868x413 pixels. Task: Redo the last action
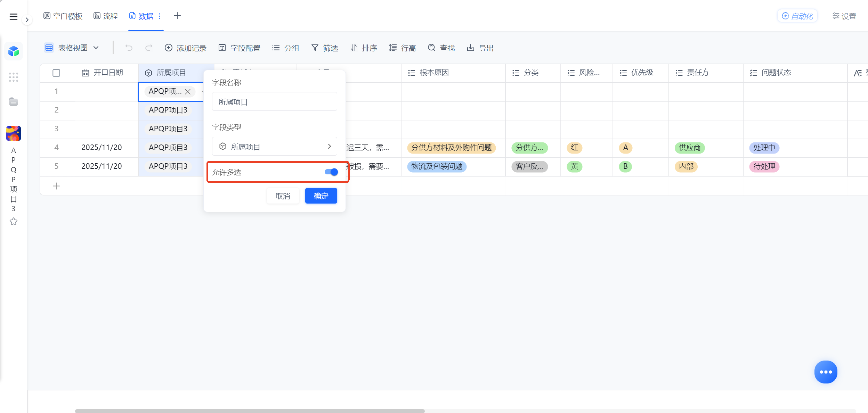[x=149, y=48]
